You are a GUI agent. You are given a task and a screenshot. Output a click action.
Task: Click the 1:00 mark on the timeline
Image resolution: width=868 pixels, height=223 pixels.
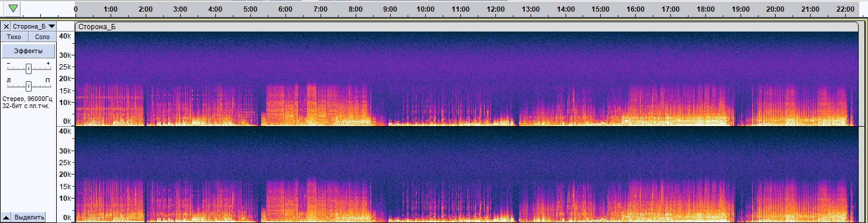coord(110,9)
